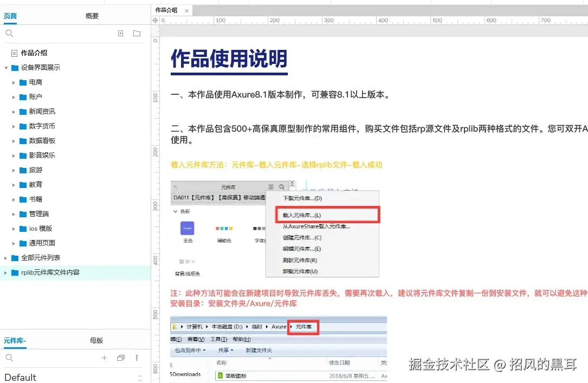Screen dimensions: 588x383
Task: Click the add page icon in the pages panel
Action: point(120,33)
